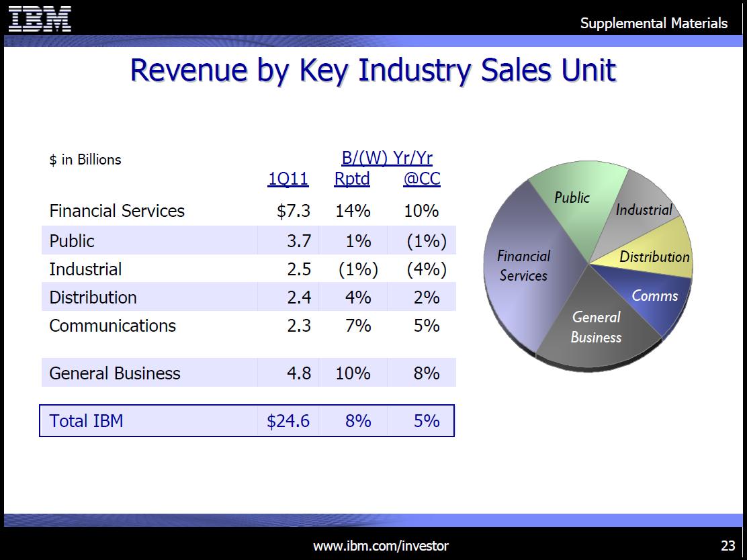Click the IBM logo in the header
The height and width of the screenshot is (560, 747).
pos(40,18)
